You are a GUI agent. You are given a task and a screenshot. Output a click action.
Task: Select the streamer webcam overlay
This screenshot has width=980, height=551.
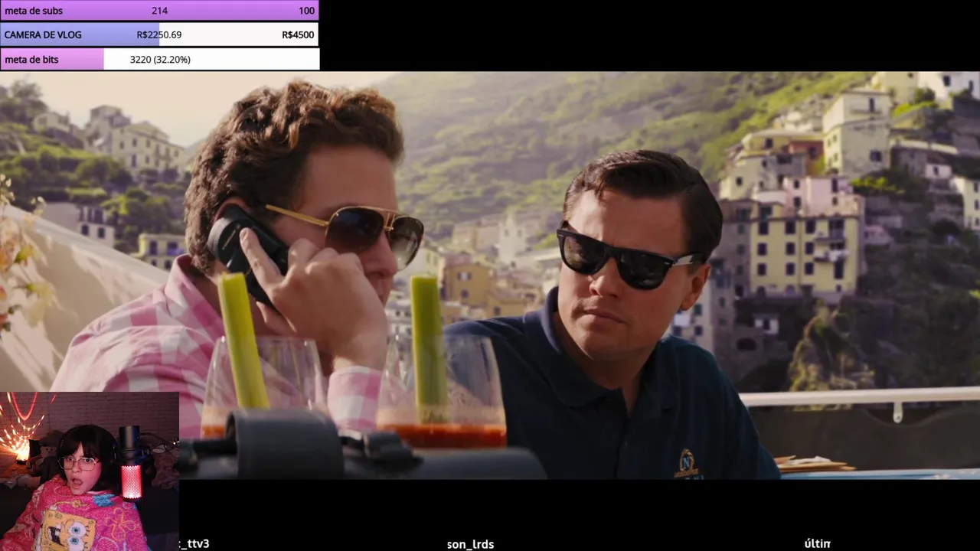[90, 471]
